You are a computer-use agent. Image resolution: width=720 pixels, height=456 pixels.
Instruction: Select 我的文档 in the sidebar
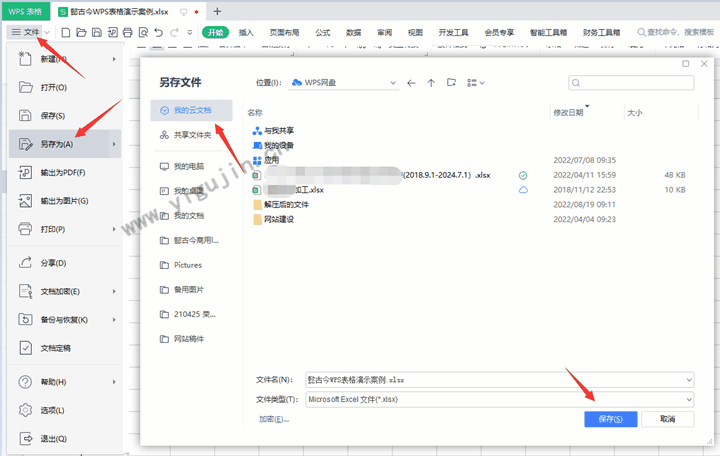pyautogui.click(x=191, y=216)
